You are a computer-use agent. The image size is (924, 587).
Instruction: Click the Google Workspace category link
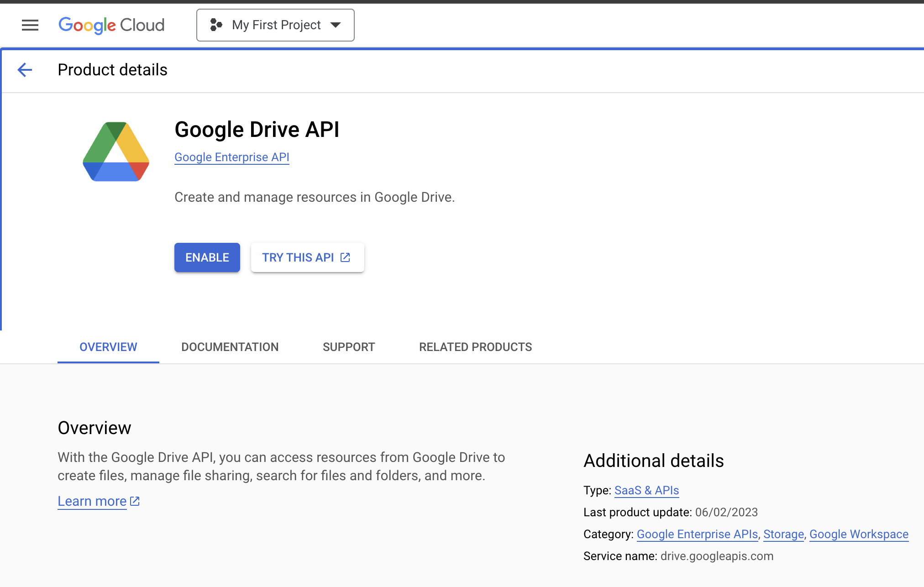tap(858, 534)
